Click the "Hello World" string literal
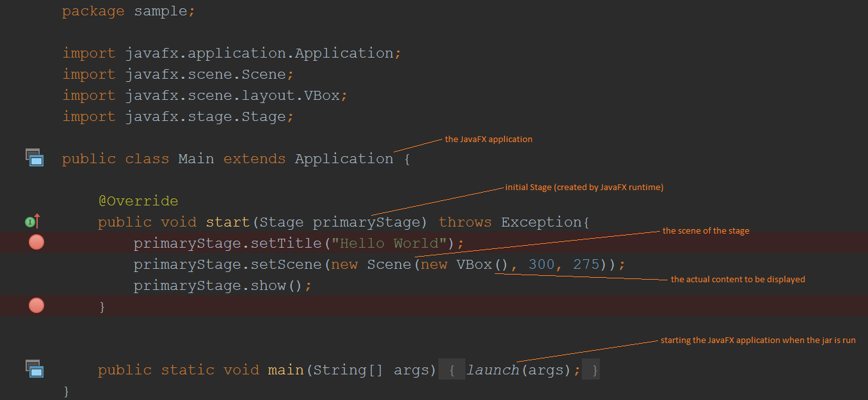Viewport: 868px width, 400px height. click(389, 243)
